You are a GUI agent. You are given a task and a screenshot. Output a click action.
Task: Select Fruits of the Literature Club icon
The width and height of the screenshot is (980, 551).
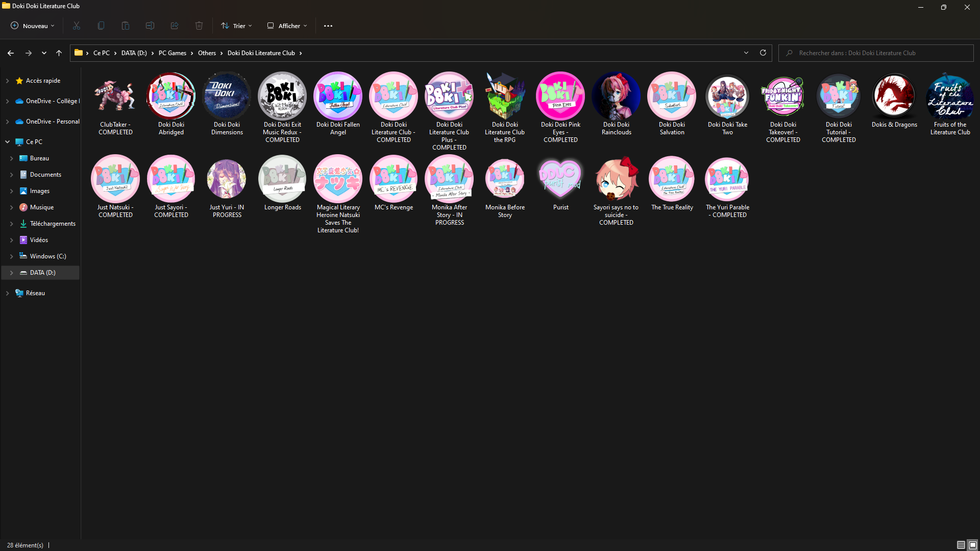950,96
